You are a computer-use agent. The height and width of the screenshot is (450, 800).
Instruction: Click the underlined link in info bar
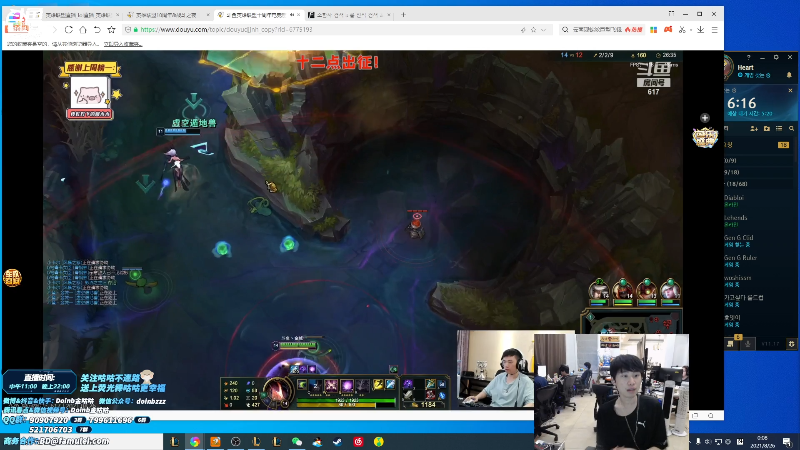coord(122,44)
